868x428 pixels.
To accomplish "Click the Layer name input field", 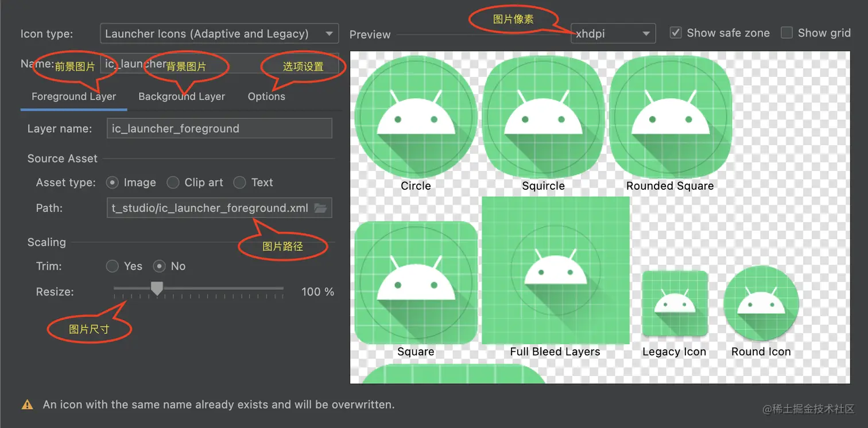I will 219,129.
